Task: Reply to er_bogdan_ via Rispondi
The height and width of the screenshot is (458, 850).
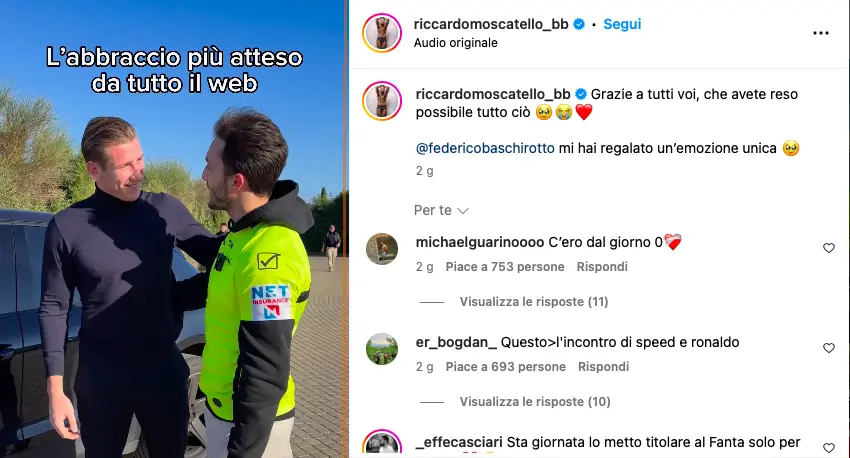Action: coord(603,367)
